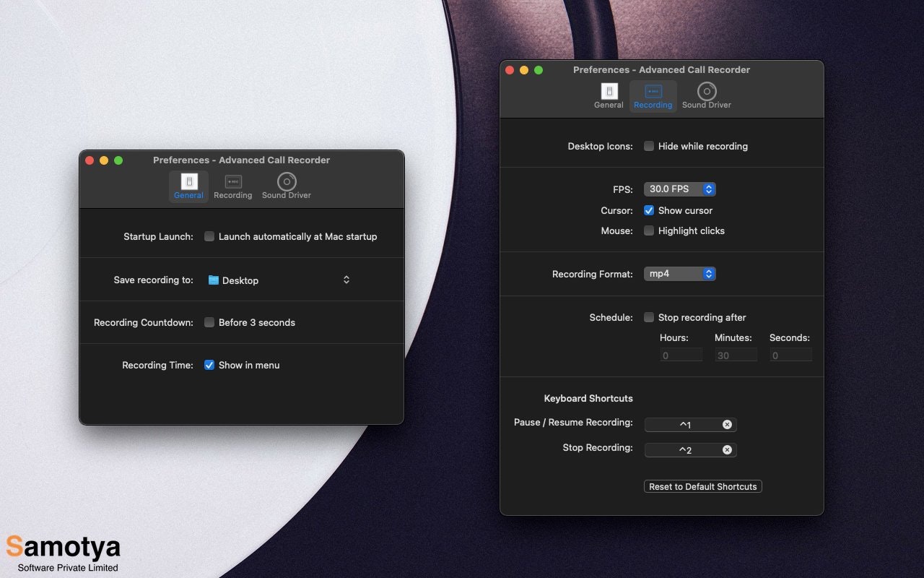This screenshot has height=578, width=924.
Task: Enable Highlight clicks for mouse
Action: click(649, 230)
